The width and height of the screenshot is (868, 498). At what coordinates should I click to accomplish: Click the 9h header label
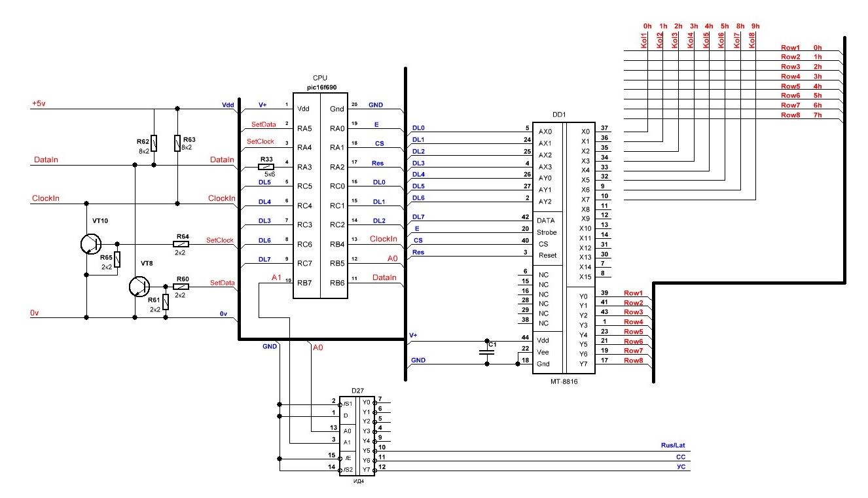pos(756,26)
